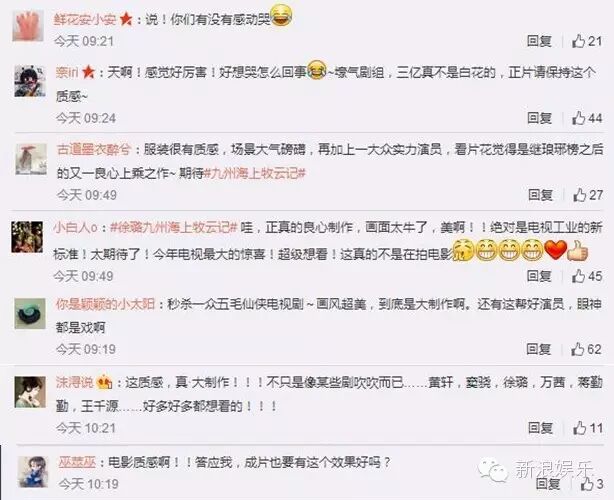Click the avatar of user 古道墨衣醉兮

(x=31, y=159)
